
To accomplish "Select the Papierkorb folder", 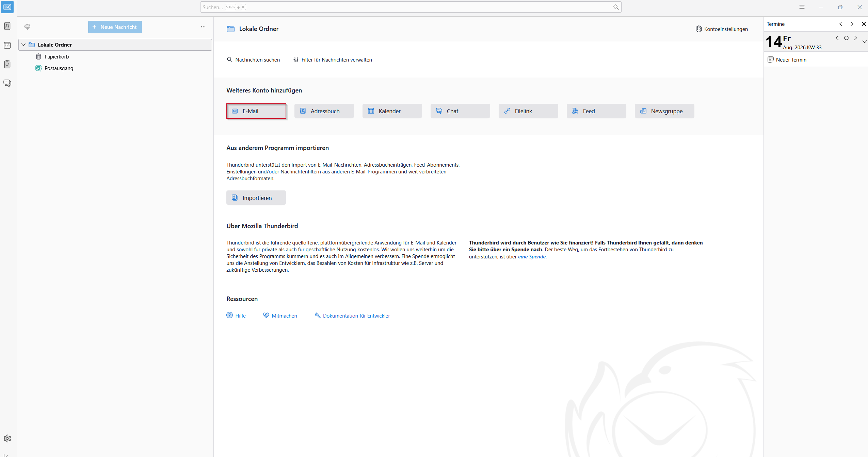I will (57, 56).
